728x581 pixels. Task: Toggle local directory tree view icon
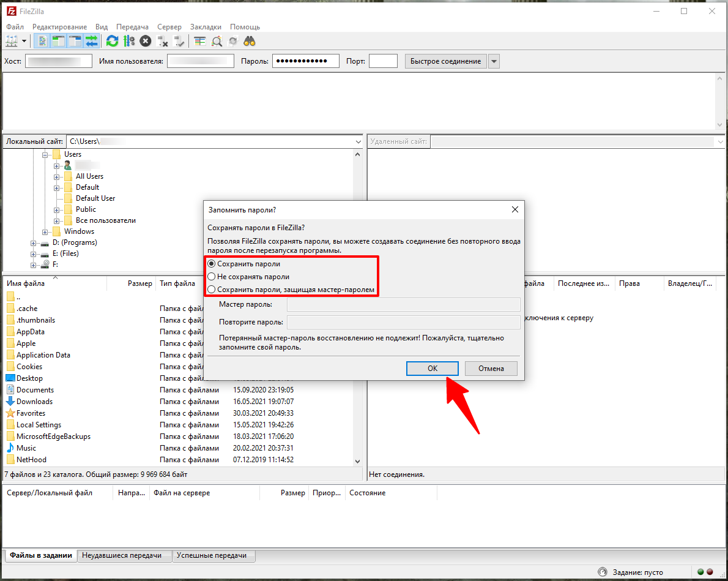tap(59, 41)
